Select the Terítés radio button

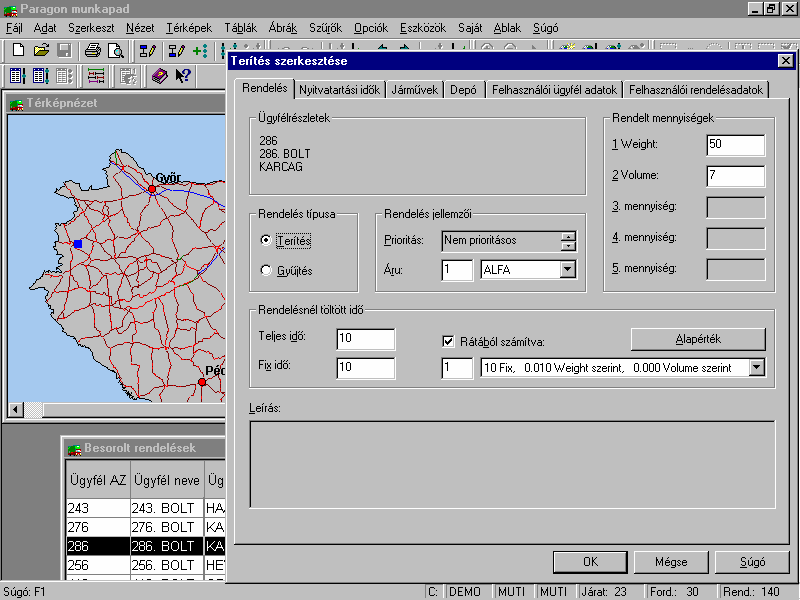point(265,240)
